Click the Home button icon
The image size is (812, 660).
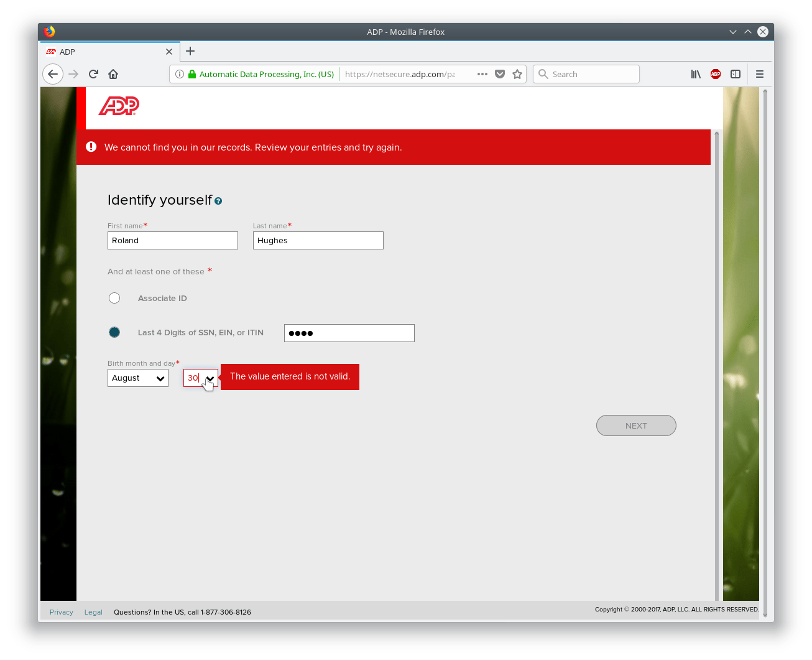113,73
